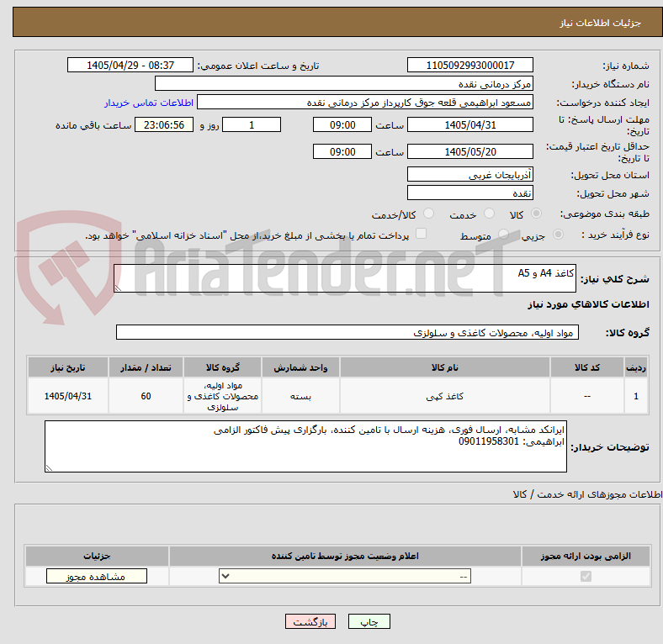The height and width of the screenshot is (644, 663).
Task: Click the price validity date 1405/05/20 field
Action: (x=469, y=151)
